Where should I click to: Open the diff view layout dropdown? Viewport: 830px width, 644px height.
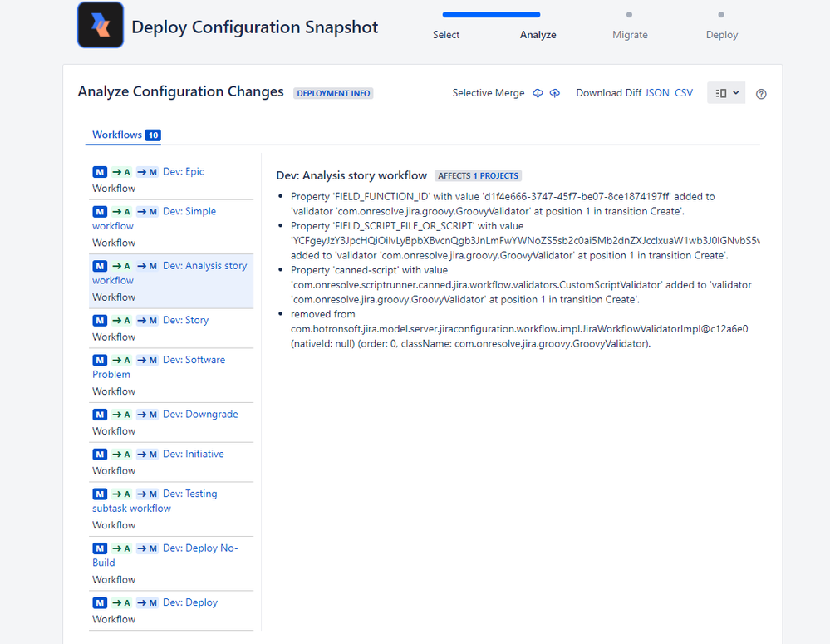pyautogui.click(x=726, y=93)
